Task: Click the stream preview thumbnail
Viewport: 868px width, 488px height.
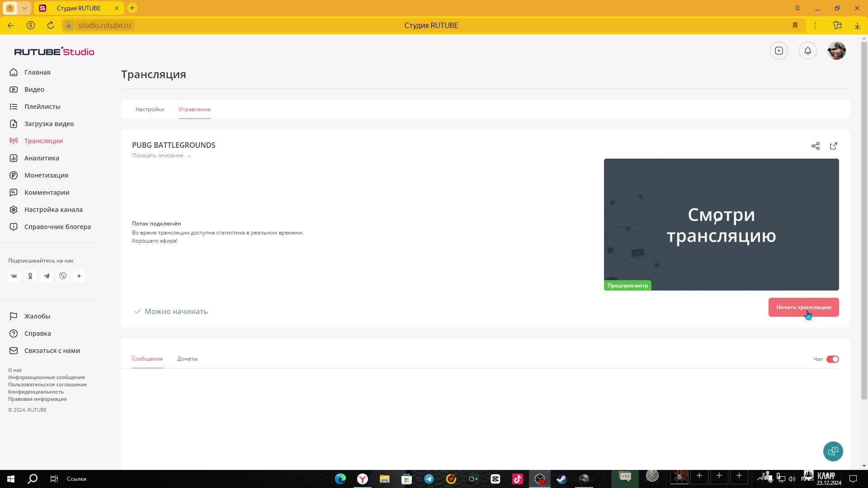Action: pos(721,224)
